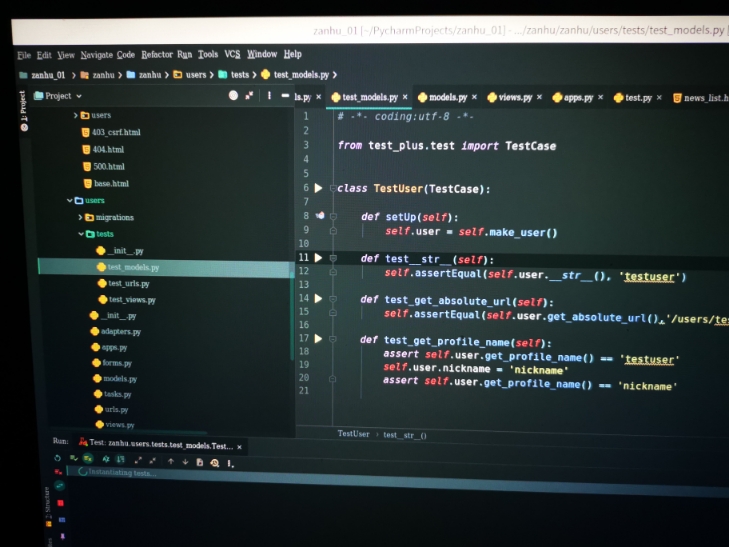Screen dimensions: 729x547
Task: Fold the setUp method
Action: point(333,217)
